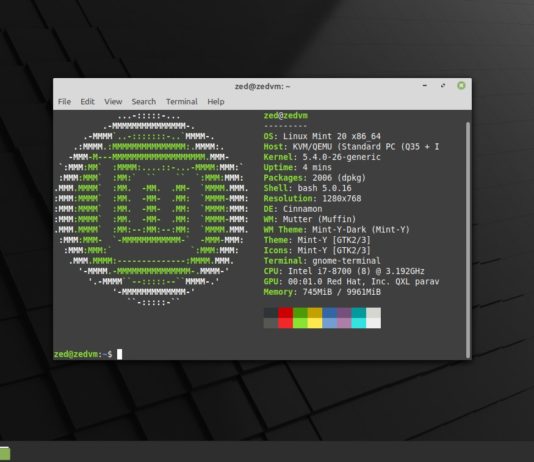
Task: Click the 'WM: Mutter (Muffin)' line
Action: (x=310, y=219)
